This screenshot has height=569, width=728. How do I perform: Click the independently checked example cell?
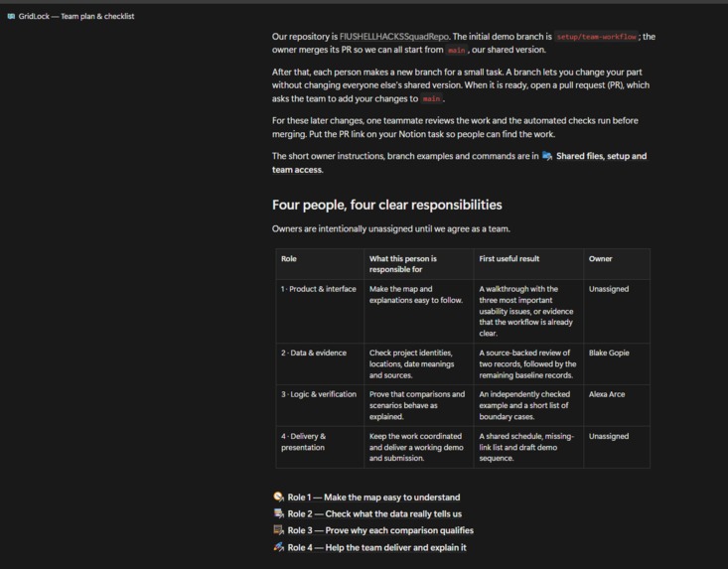528,405
